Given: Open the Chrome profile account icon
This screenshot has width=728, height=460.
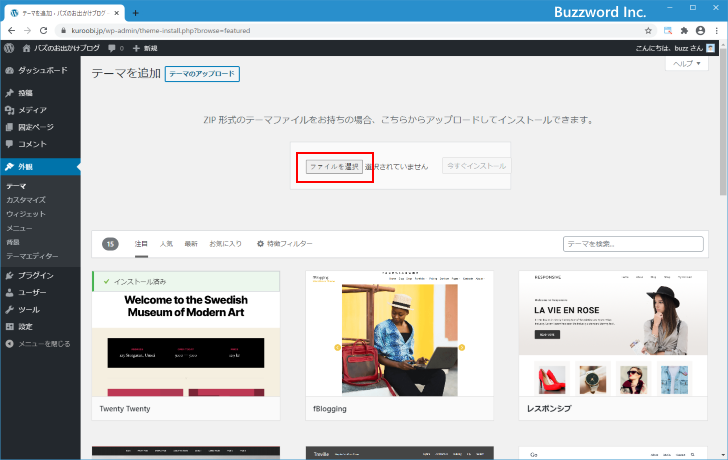Looking at the screenshot, I should coord(701,31).
